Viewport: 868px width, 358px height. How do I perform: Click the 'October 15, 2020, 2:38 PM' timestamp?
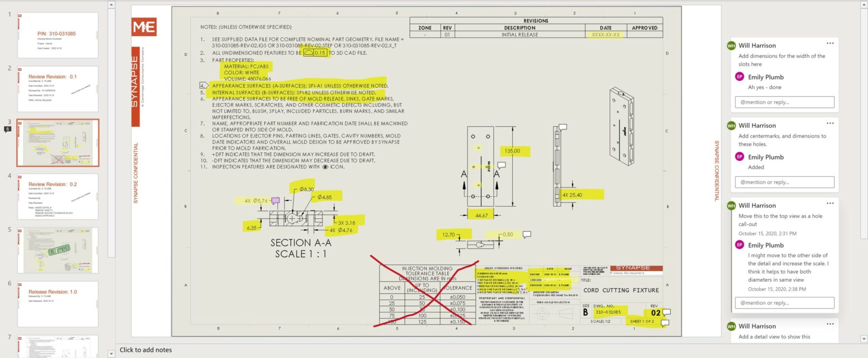point(777,289)
